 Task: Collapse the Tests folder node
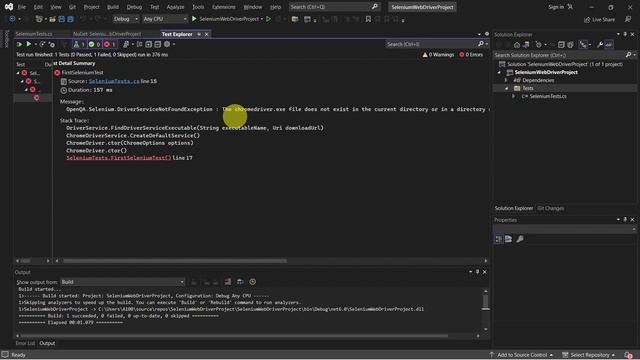pos(507,88)
